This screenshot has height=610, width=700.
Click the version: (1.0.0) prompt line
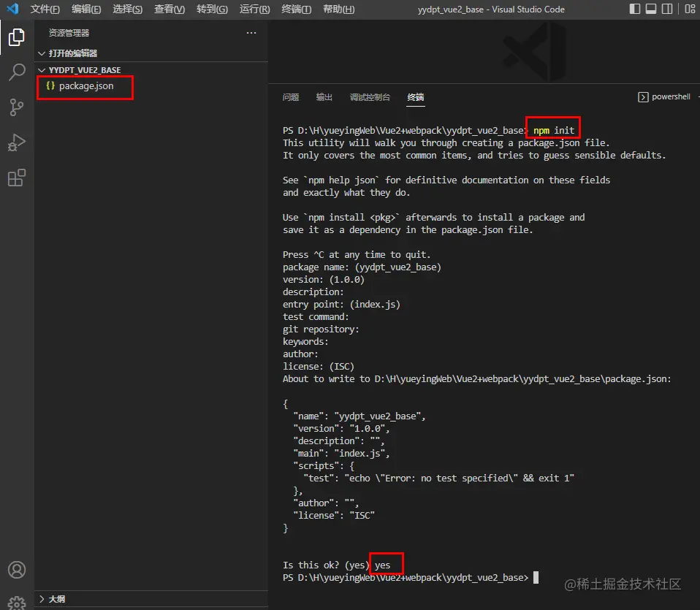[323, 279]
